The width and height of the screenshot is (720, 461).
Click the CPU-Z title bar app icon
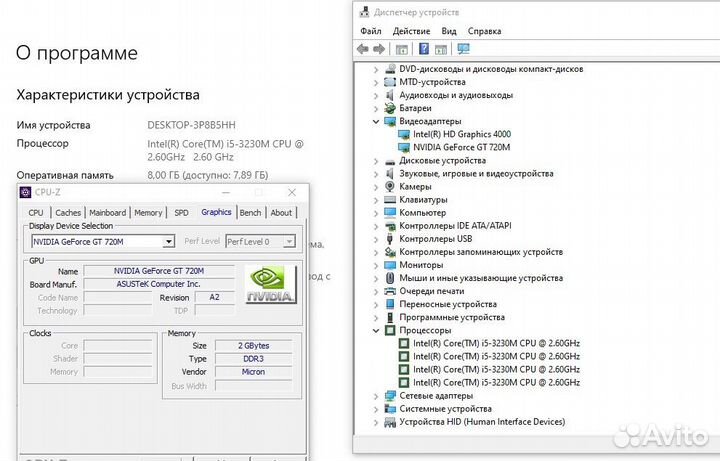tap(26, 192)
